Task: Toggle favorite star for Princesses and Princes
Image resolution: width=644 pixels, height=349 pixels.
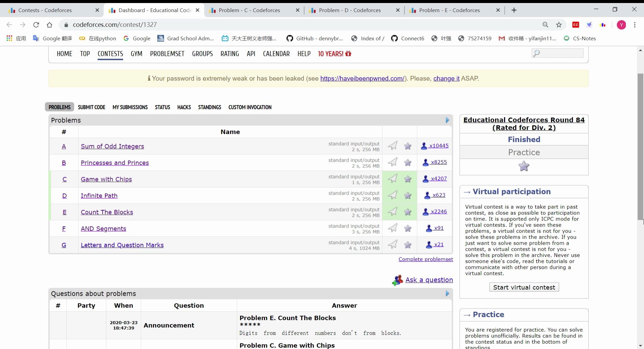Action: point(408,162)
